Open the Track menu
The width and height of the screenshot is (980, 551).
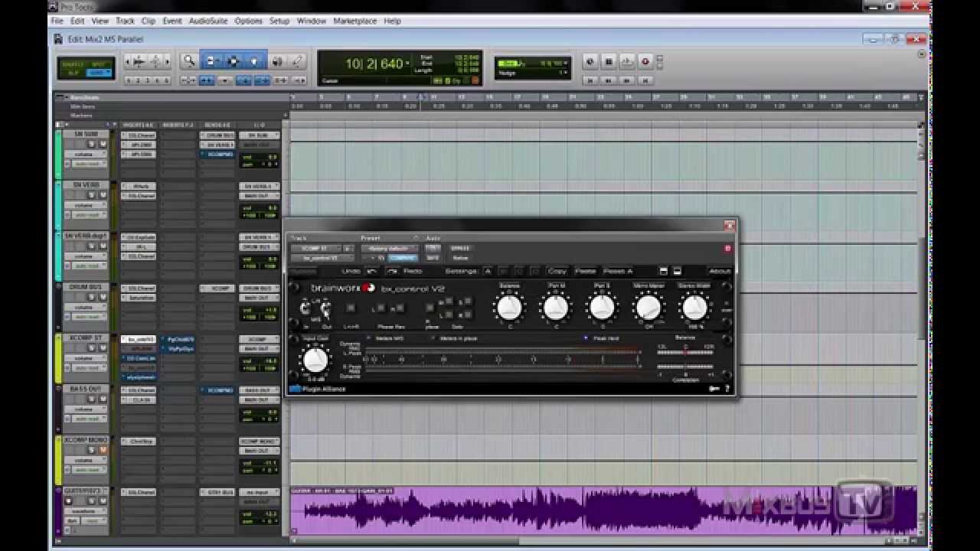(x=125, y=21)
